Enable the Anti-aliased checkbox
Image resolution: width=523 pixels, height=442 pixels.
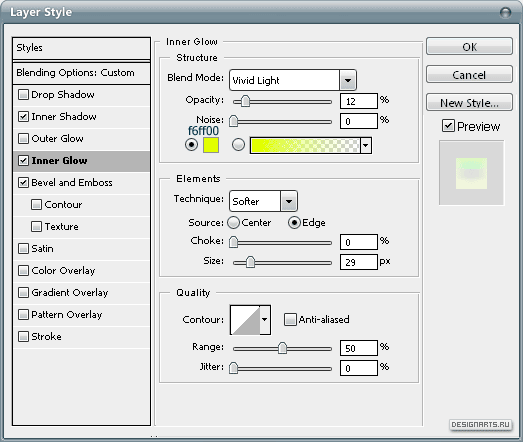290,320
